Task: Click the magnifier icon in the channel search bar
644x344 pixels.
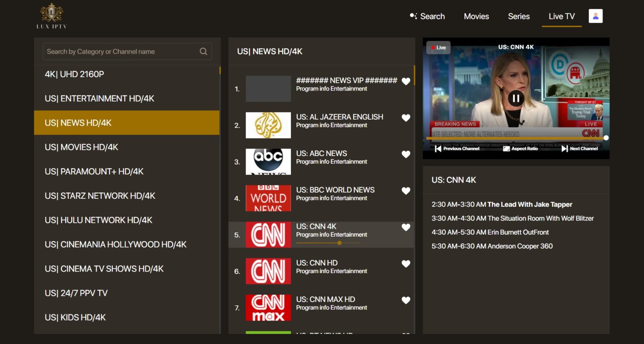Action: (203, 51)
